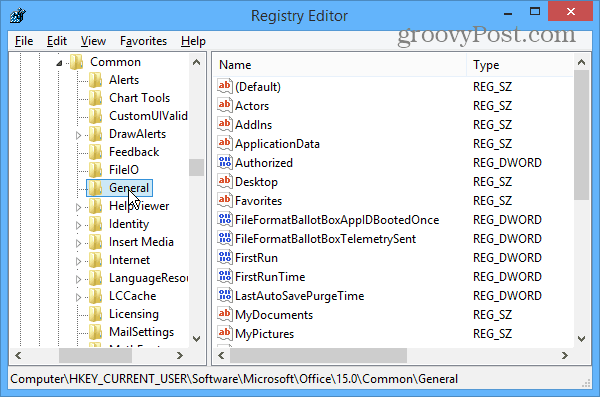Click the FirstRun DWORD value icon
The image size is (600, 397).
[225, 257]
